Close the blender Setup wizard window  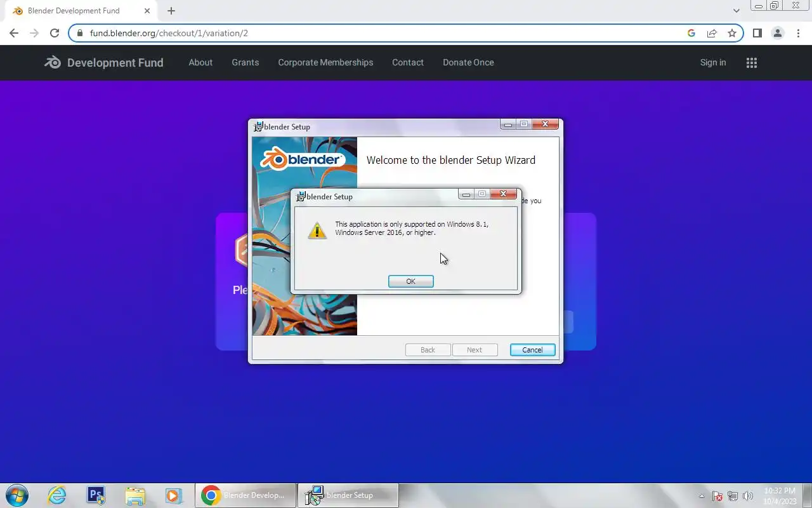coord(546,124)
